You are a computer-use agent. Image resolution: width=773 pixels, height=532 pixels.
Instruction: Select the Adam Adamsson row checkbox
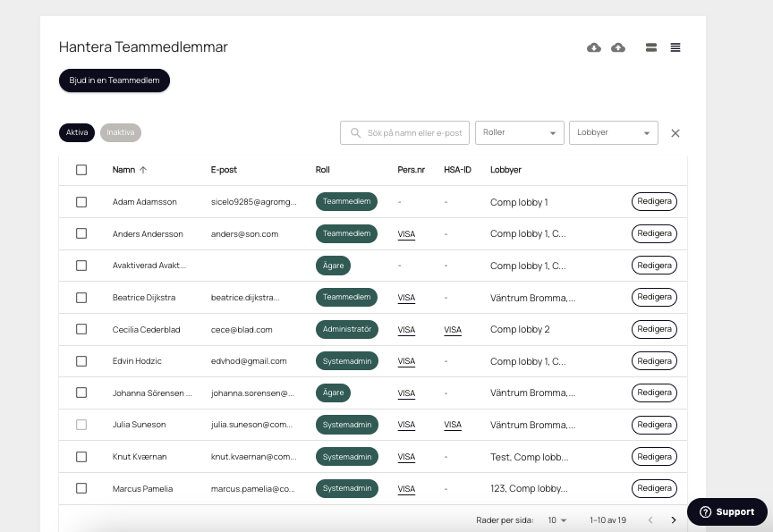[81, 202]
